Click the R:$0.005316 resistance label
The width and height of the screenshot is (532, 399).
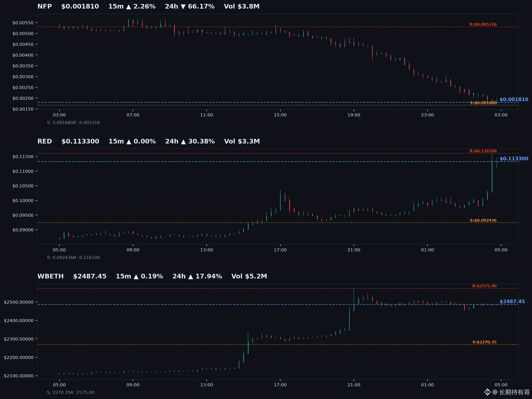[483, 24]
